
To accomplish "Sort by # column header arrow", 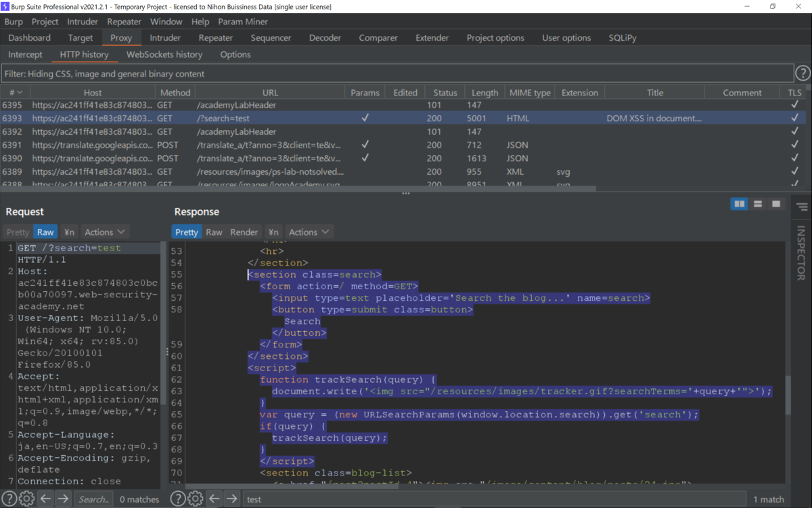I will pos(20,92).
